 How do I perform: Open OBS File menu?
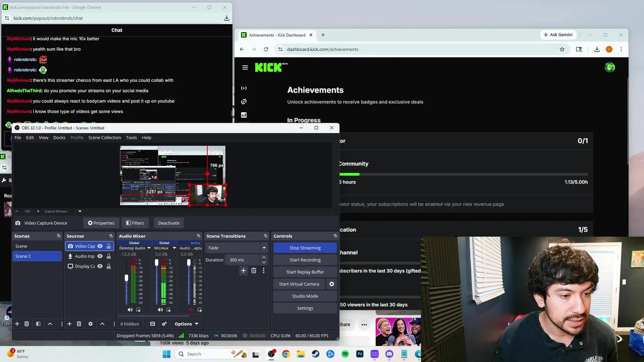[18, 137]
